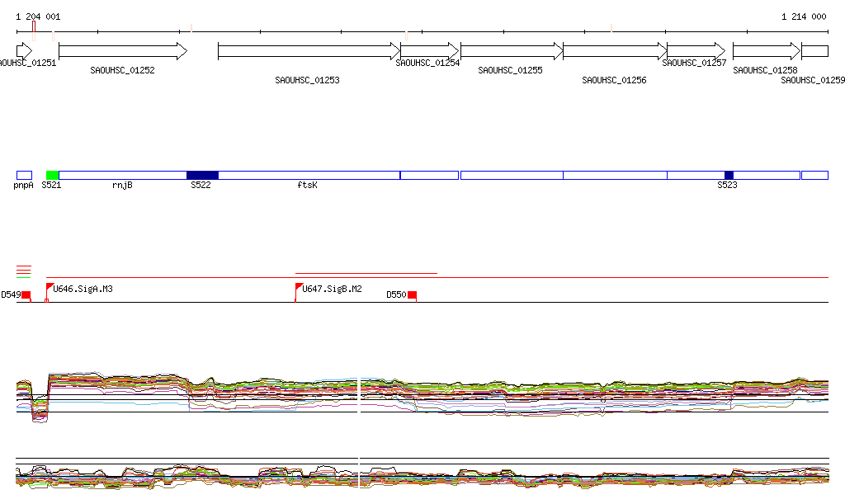
Task: Click the SAOUHSC_01258 gene arrow
Action: [x=766, y=51]
